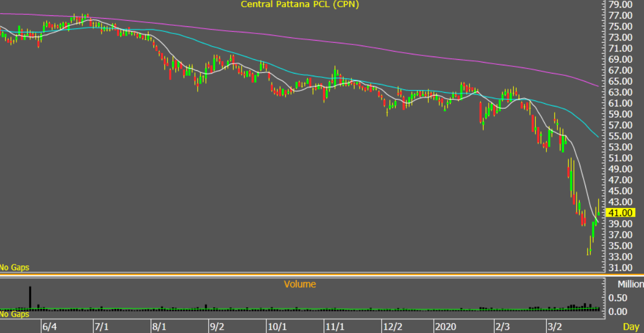Click the 2020 date axis label
Image resolution: width=644 pixels, height=333 pixels.
coord(446,327)
